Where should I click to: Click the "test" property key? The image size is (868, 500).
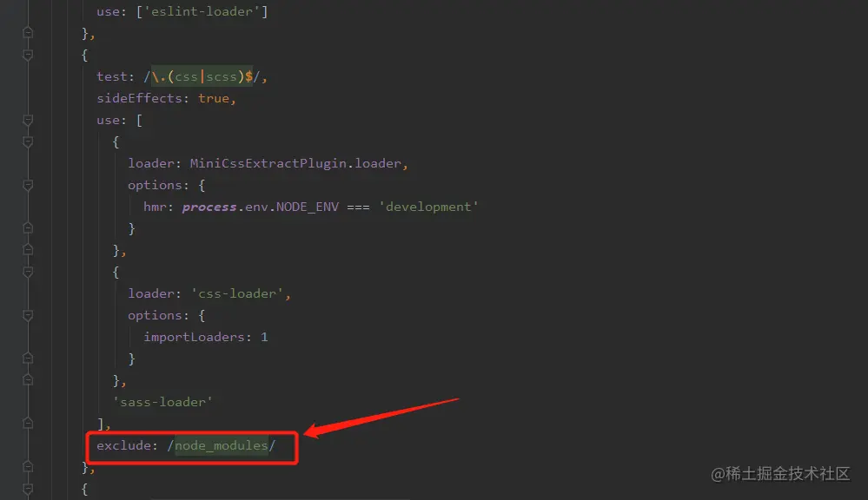112,76
